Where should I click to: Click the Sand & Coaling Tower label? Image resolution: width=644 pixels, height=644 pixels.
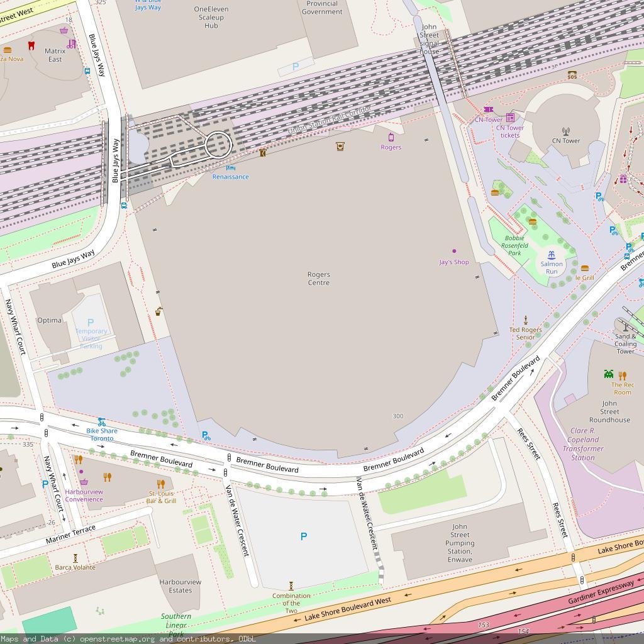click(626, 344)
